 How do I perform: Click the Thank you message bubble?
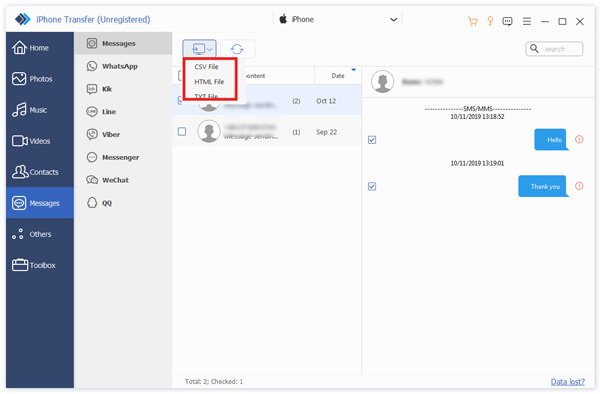tap(543, 186)
